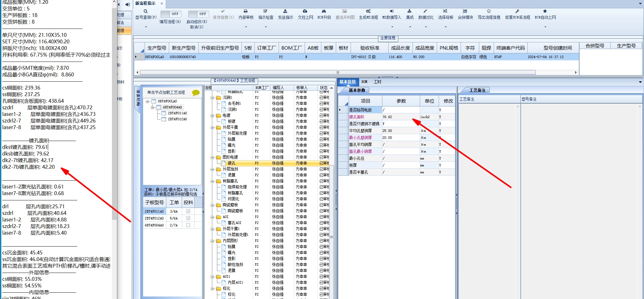Select the 塞孔AOI process step
This screenshot has width=644, height=299.
tap(234, 223)
